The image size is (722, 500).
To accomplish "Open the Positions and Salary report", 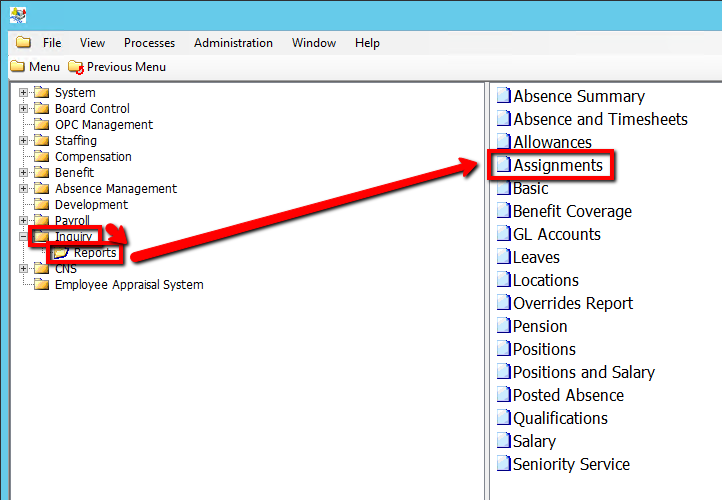I will click(x=583, y=372).
